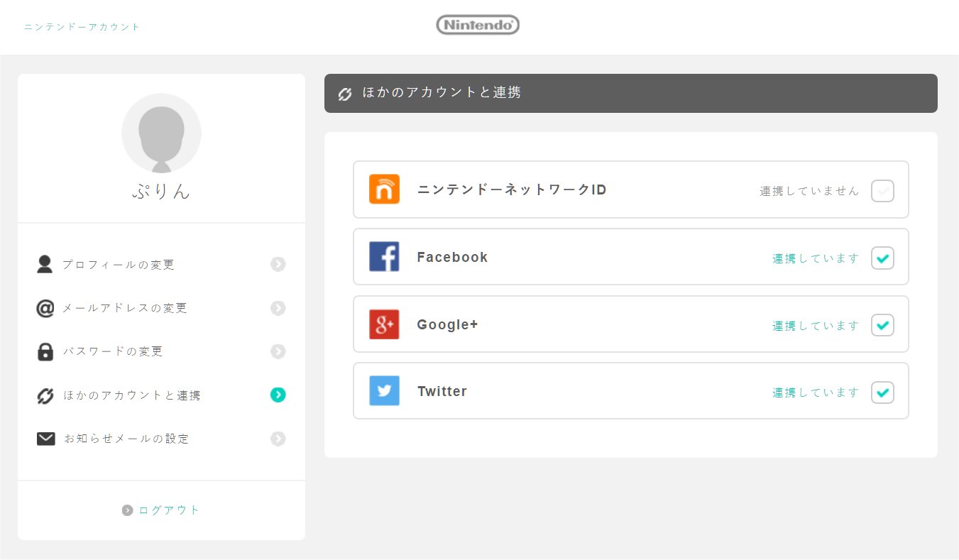Screen dimensions: 959x560
Task: Click the ログアウト logout link
Action: 169,510
